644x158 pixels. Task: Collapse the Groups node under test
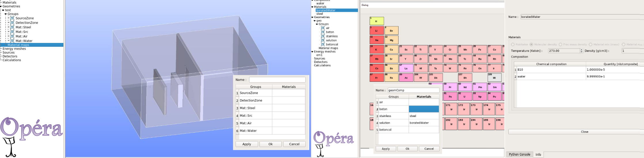point(5,14)
